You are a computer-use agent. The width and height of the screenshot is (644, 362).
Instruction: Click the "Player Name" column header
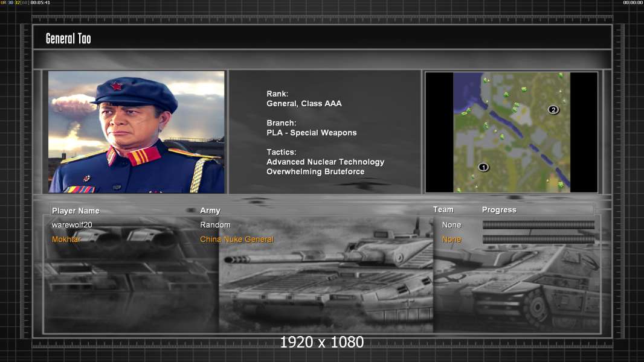pos(76,211)
